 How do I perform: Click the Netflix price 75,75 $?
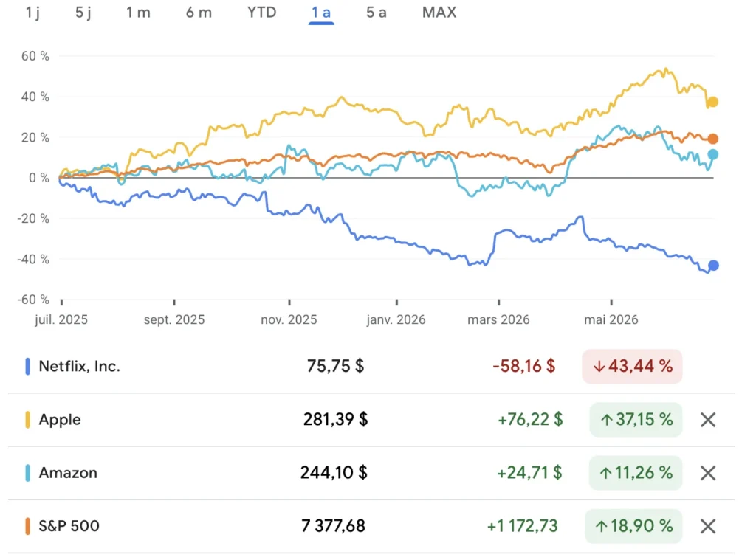[336, 366]
